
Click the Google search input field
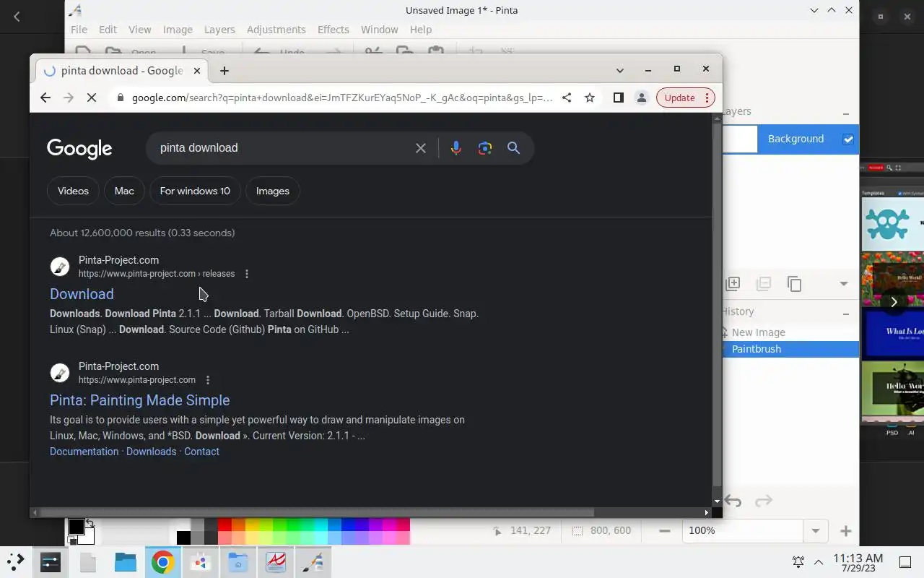tap(282, 148)
